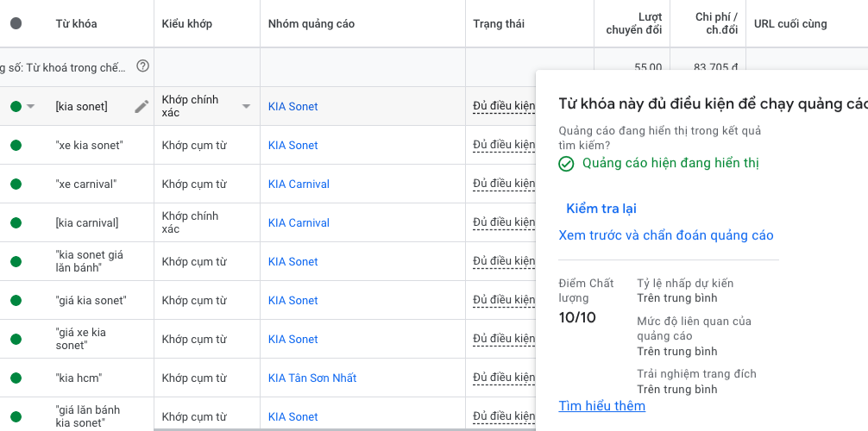Image resolution: width=868 pixels, height=431 pixels.
Task: Click the green checkmark icon in the popup
Action: point(567,164)
